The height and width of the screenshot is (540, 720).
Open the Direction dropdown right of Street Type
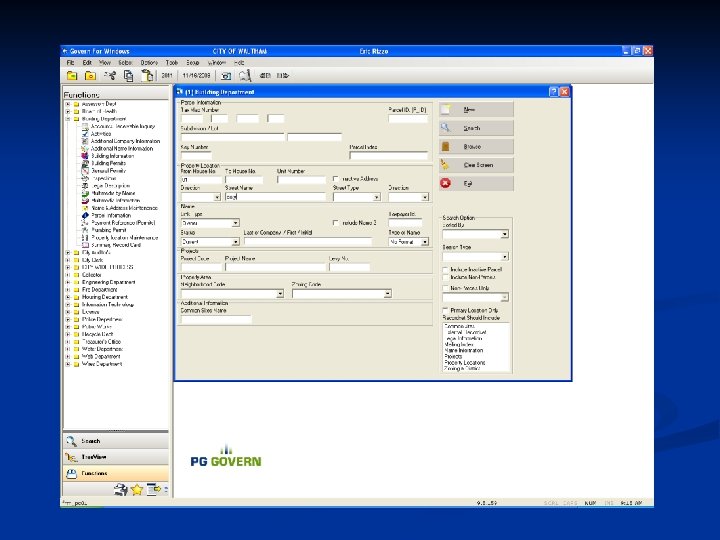tap(425, 197)
